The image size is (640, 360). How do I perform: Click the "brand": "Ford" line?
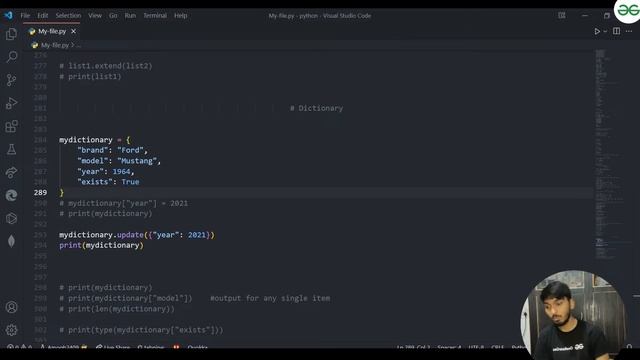click(x=112, y=150)
